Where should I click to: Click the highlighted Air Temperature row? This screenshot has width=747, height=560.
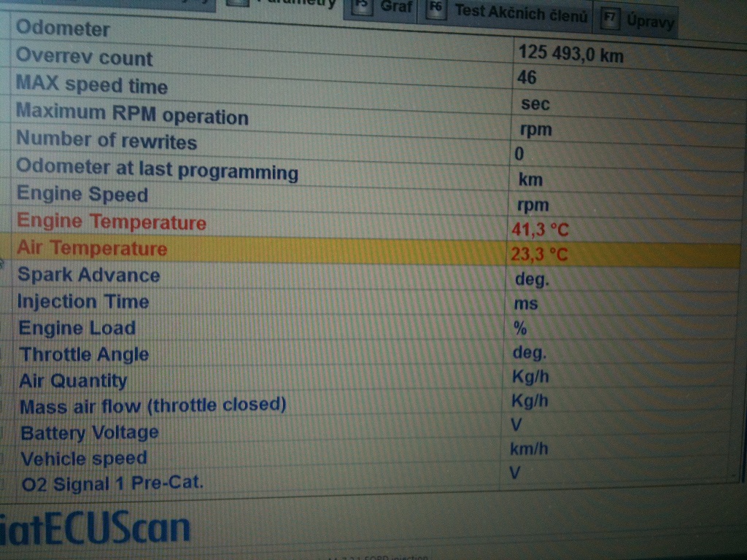92,249
